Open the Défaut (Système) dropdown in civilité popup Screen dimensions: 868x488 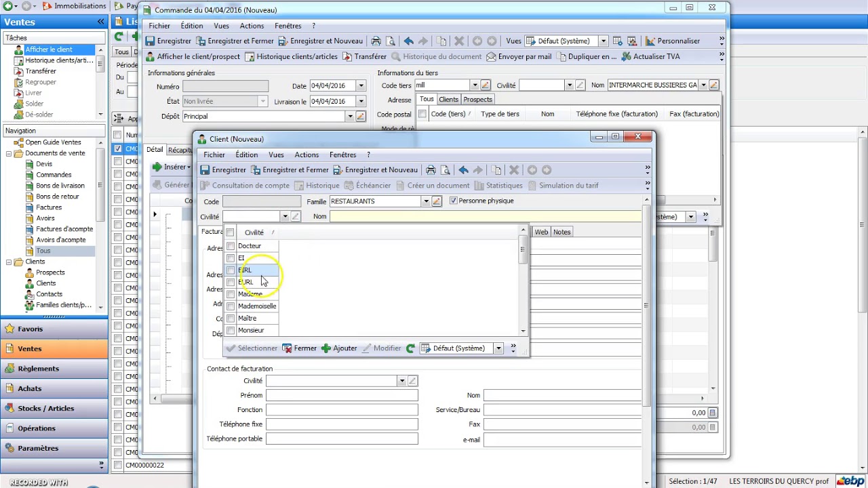click(x=498, y=348)
